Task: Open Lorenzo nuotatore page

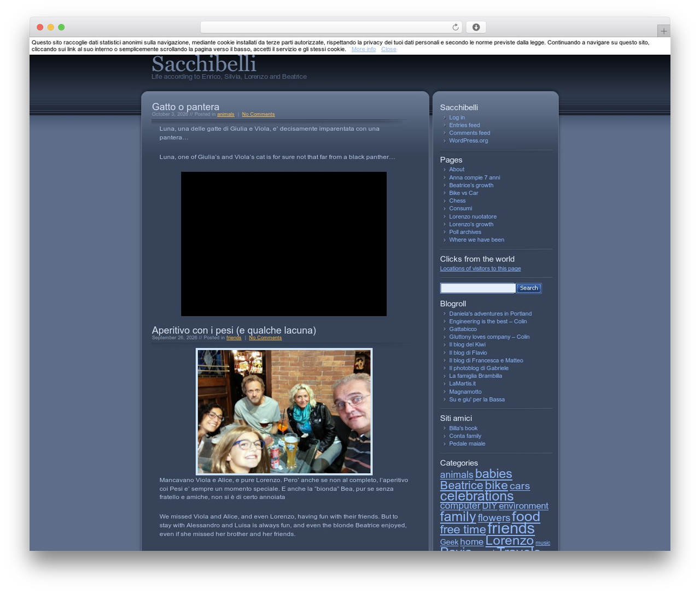Action: (472, 217)
